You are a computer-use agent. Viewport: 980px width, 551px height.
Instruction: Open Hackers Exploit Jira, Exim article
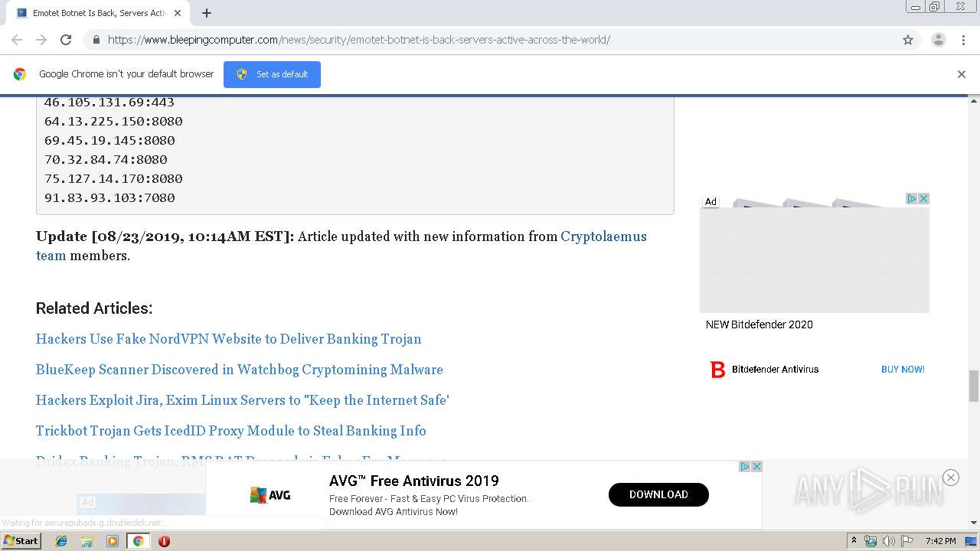(x=242, y=400)
